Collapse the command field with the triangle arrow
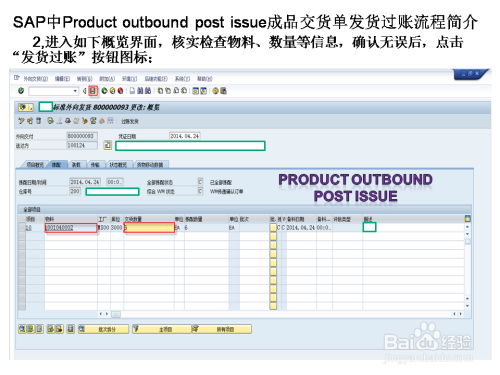The image size is (500, 375). coord(84,91)
